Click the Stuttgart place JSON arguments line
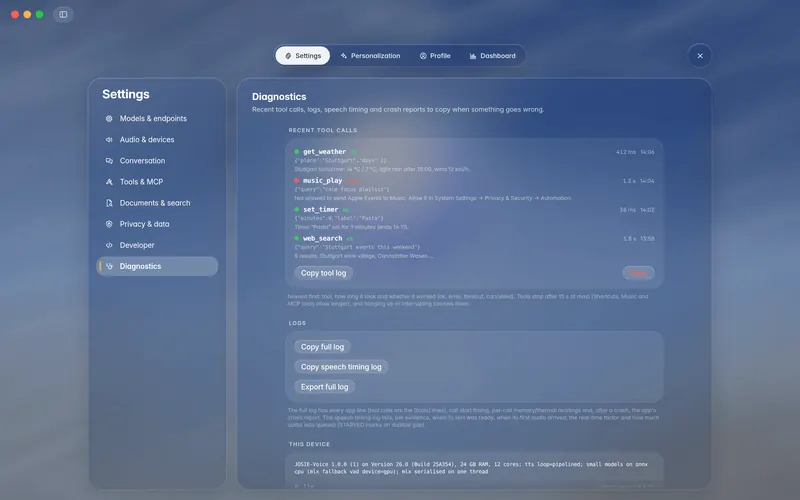The width and height of the screenshot is (800, 500). tap(340, 161)
